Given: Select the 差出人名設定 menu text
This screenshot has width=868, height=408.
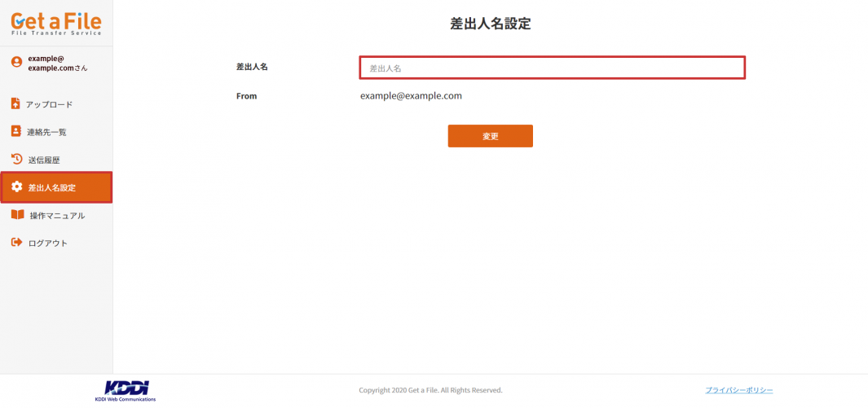Looking at the screenshot, I should pyautogui.click(x=52, y=188).
